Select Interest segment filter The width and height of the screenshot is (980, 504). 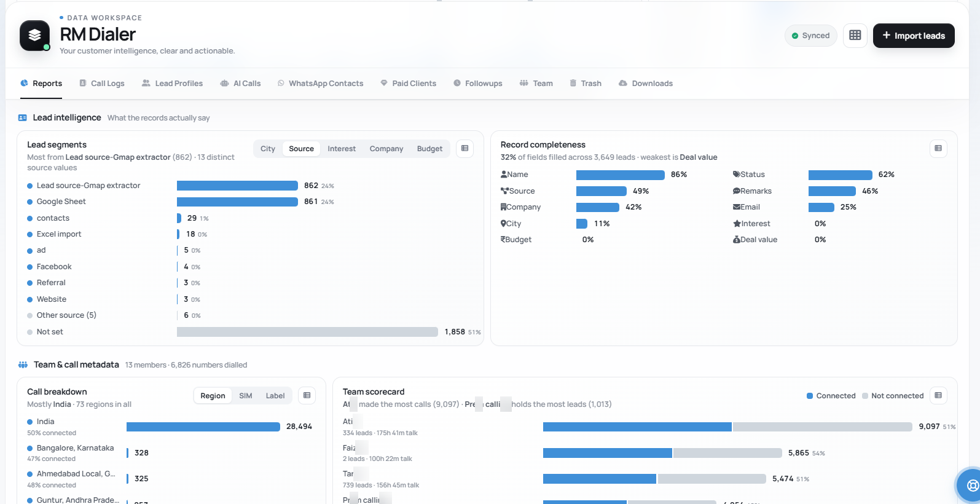(342, 149)
